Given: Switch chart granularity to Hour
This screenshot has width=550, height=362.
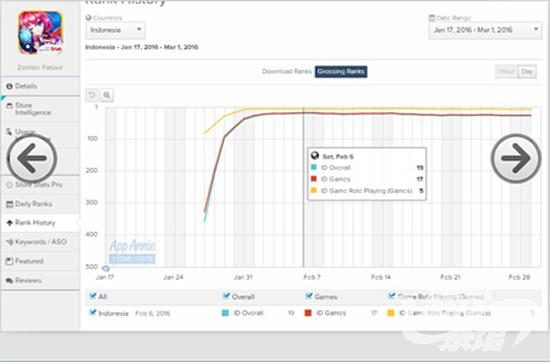Looking at the screenshot, I should (506, 72).
